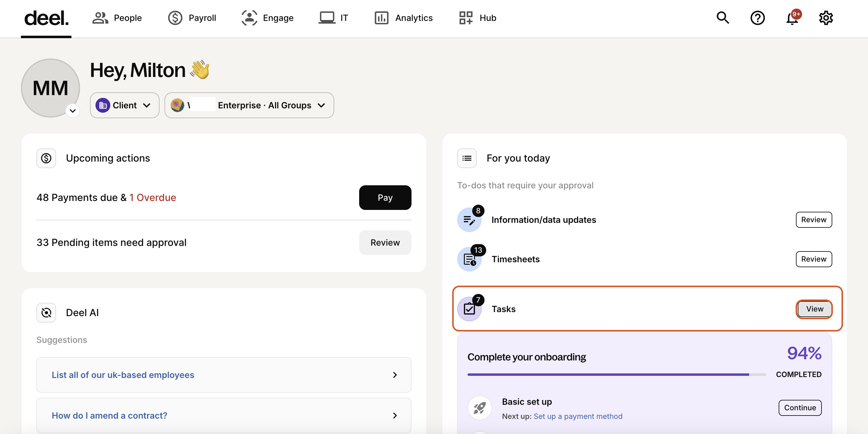Image resolution: width=868 pixels, height=434 pixels.
Task: Follow the 'Set up a payment method' link
Action: [x=578, y=416]
